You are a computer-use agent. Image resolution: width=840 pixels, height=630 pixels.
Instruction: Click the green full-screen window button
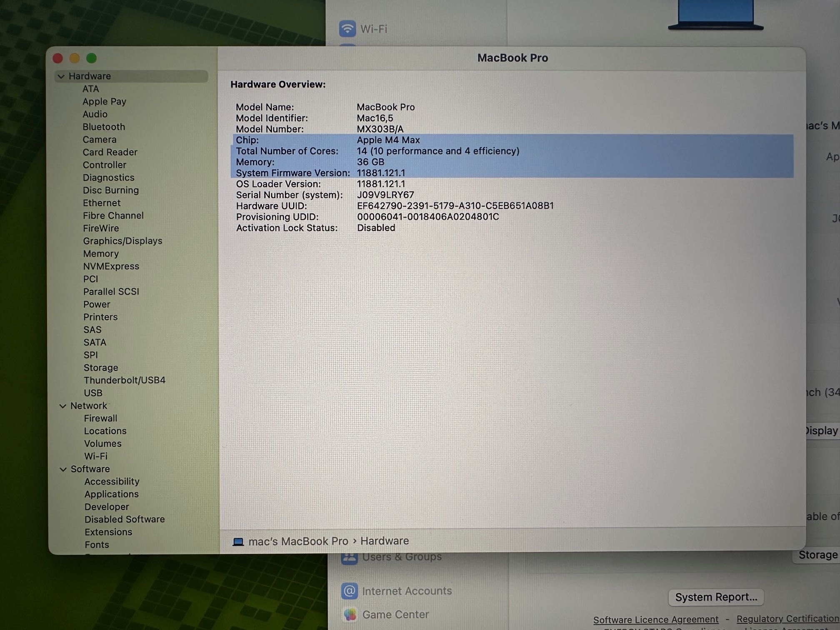click(x=91, y=58)
